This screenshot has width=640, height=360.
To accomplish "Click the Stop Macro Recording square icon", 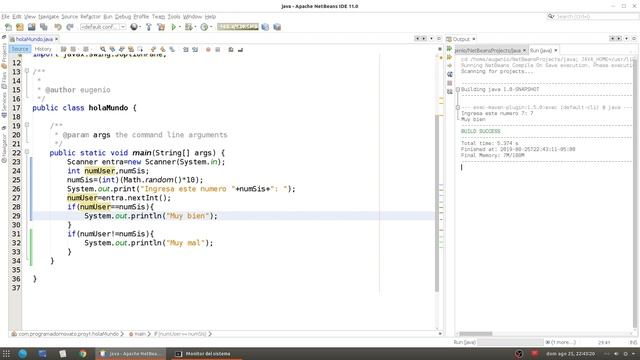I will [218, 49].
